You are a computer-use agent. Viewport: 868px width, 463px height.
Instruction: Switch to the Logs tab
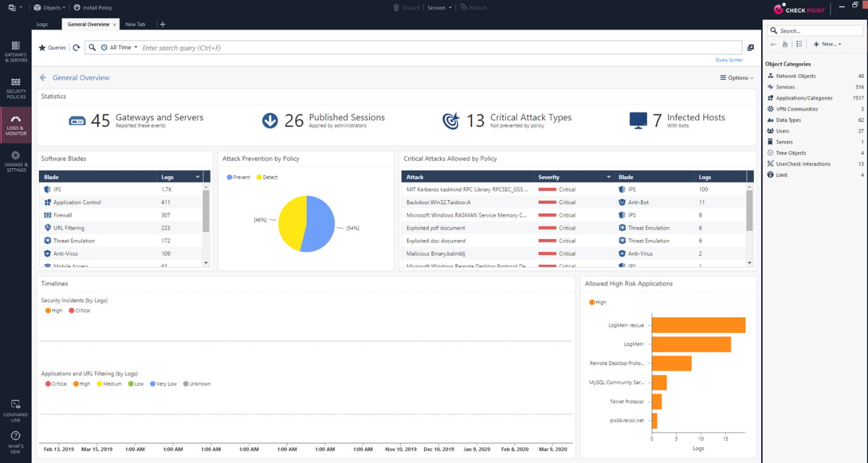tap(43, 24)
